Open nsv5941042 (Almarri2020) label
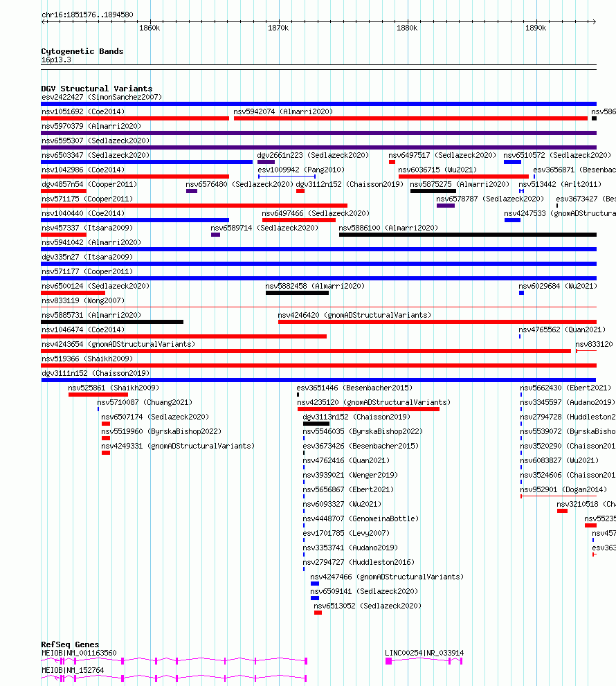This screenshot has height=686, width=616. point(91,242)
